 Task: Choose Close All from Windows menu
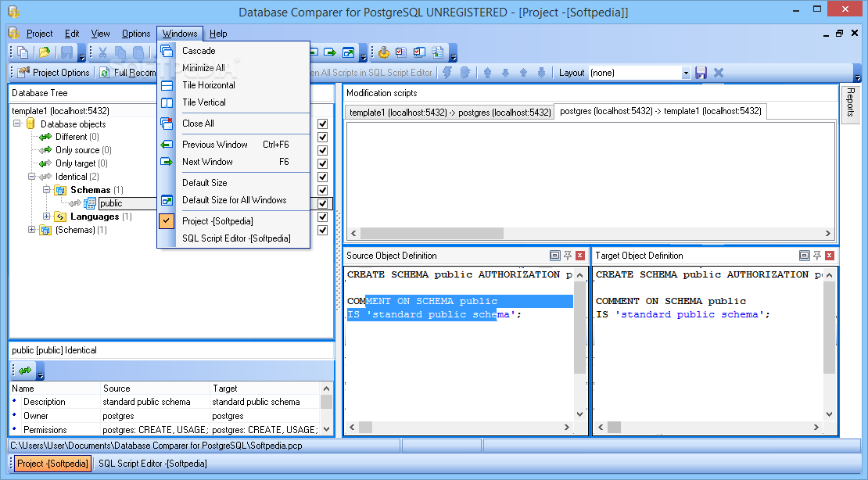[234, 124]
